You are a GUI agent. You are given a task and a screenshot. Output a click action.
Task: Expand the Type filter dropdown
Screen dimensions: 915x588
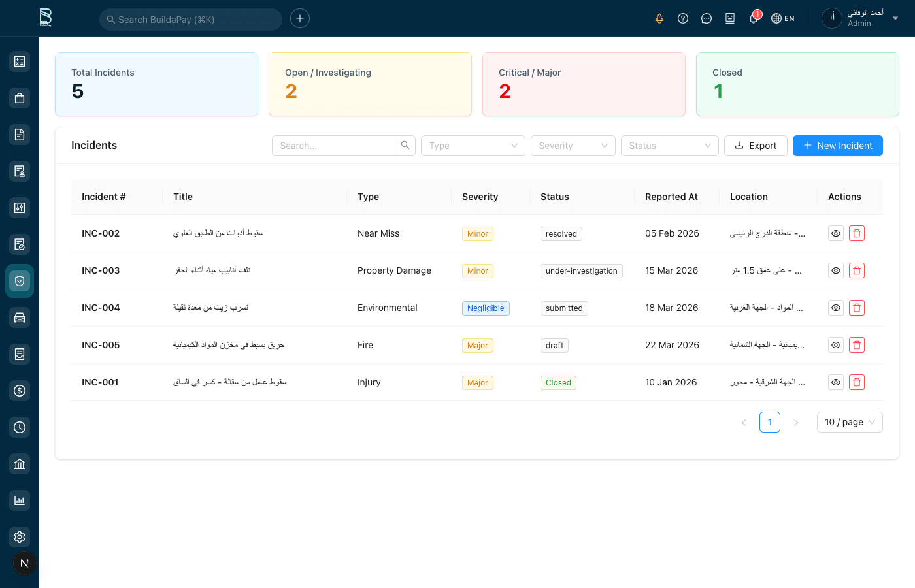click(x=473, y=146)
